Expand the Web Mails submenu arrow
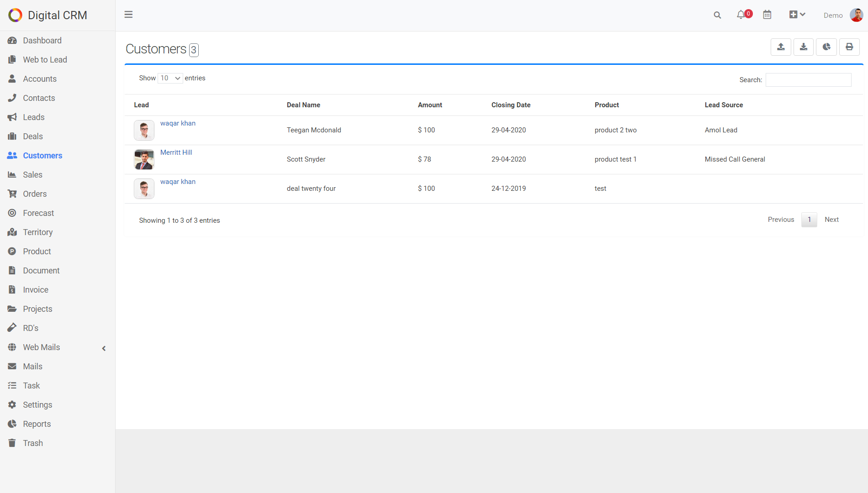Screen dimensions: 868x493 [x=104, y=348]
